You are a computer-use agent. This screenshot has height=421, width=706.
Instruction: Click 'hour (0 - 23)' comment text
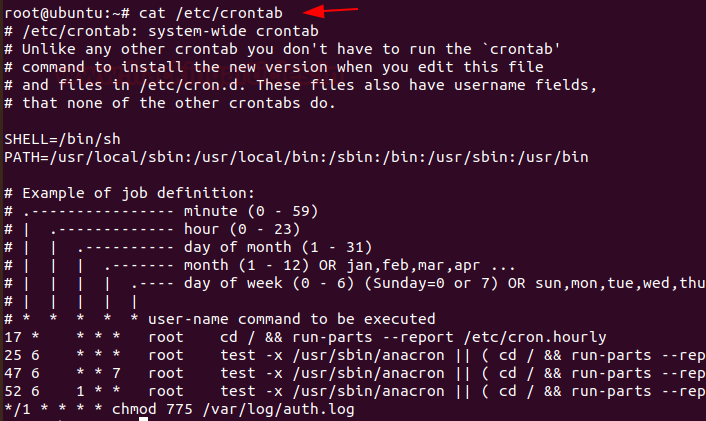click(x=242, y=229)
